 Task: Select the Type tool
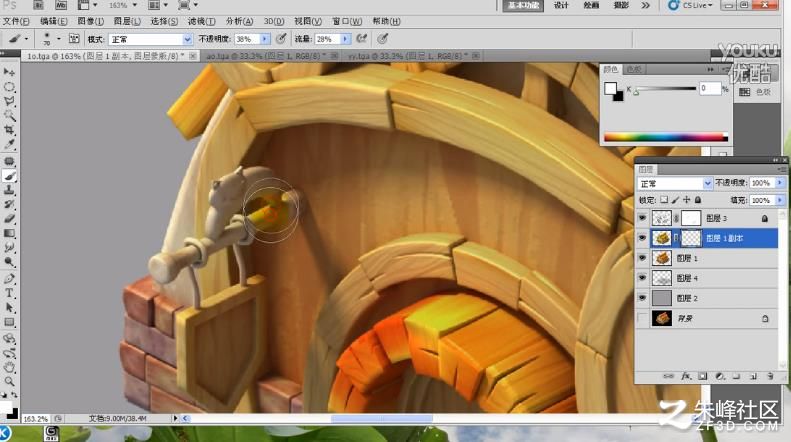point(9,293)
